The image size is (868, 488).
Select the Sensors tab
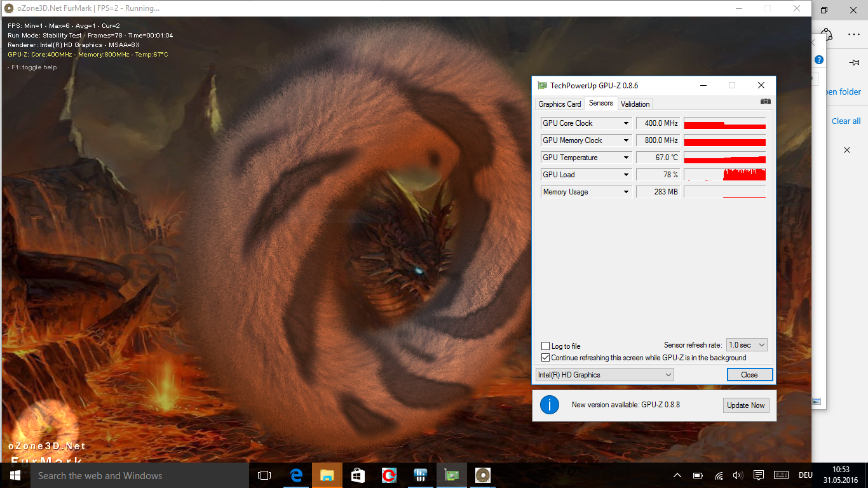click(x=601, y=103)
